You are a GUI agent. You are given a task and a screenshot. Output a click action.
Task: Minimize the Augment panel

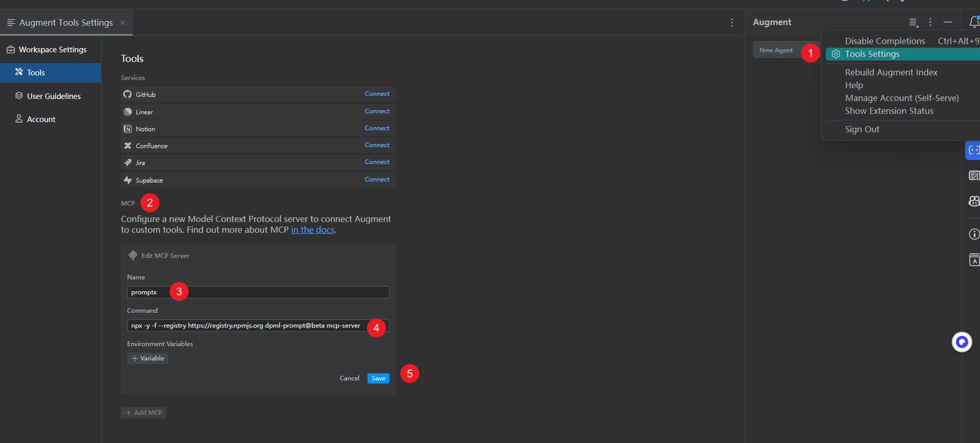(x=948, y=22)
